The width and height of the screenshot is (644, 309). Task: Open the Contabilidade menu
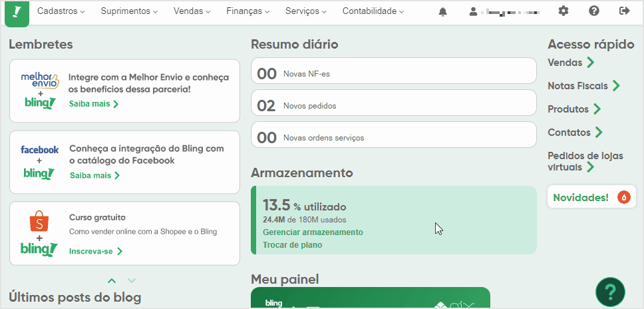click(x=373, y=11)
